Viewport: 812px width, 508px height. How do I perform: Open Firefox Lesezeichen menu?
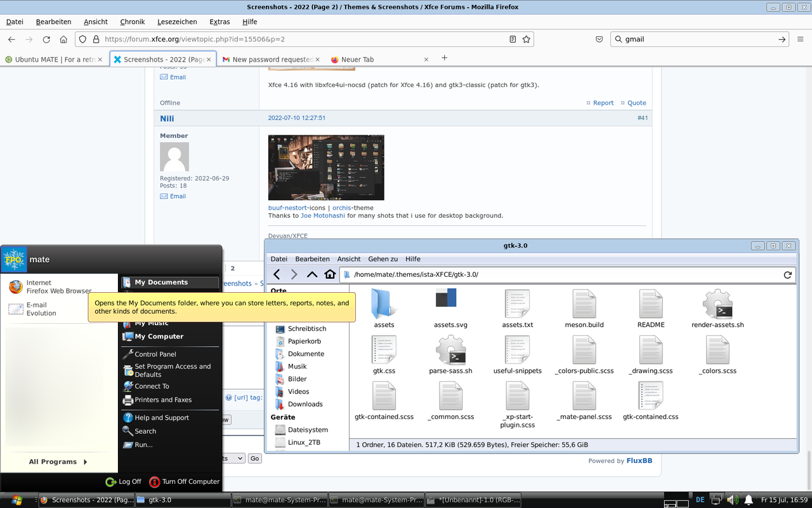point(177,22)
